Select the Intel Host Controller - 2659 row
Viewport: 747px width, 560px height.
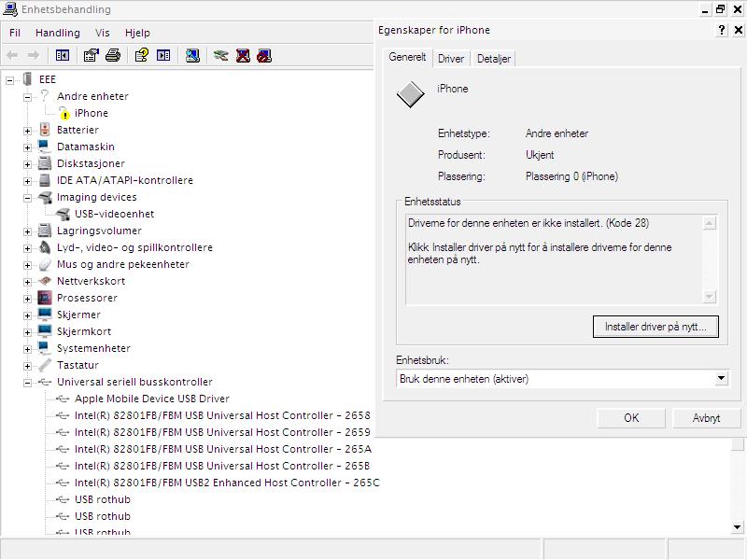[222, 432]
